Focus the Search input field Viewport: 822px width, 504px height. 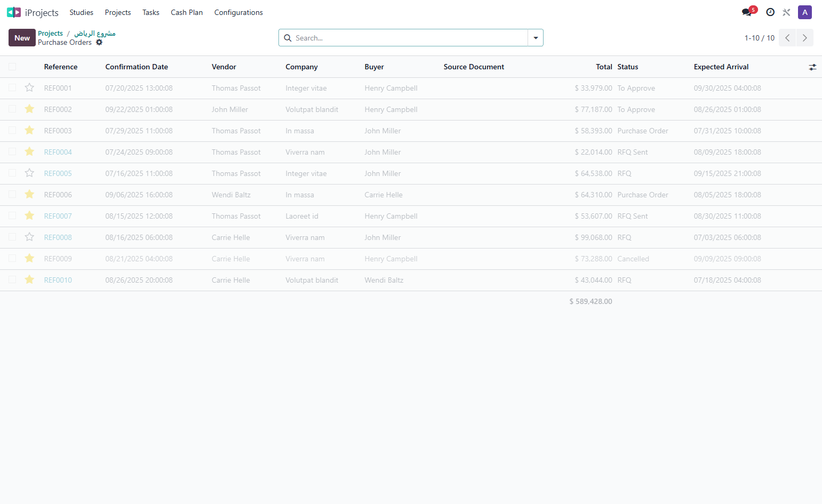click(410, 38)
